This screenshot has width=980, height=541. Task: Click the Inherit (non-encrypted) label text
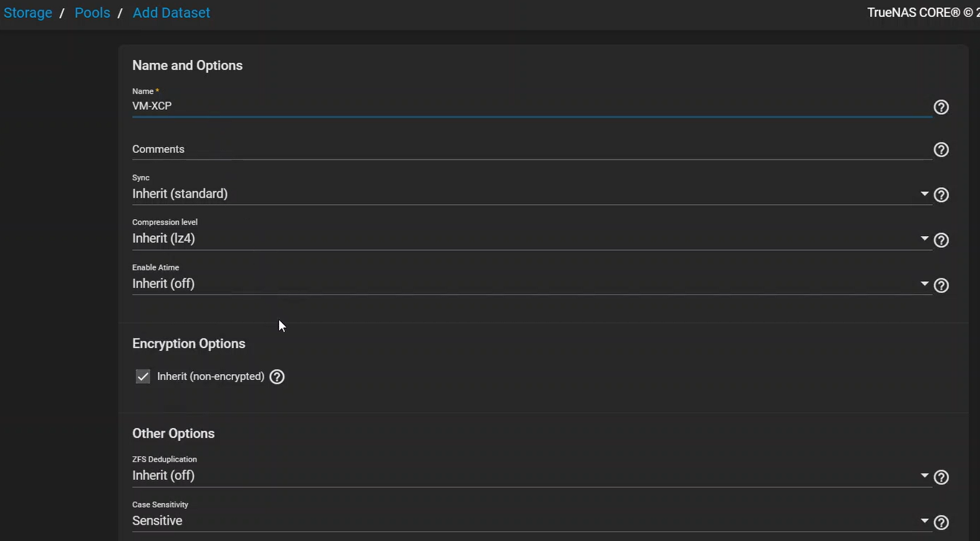point(211,377)
